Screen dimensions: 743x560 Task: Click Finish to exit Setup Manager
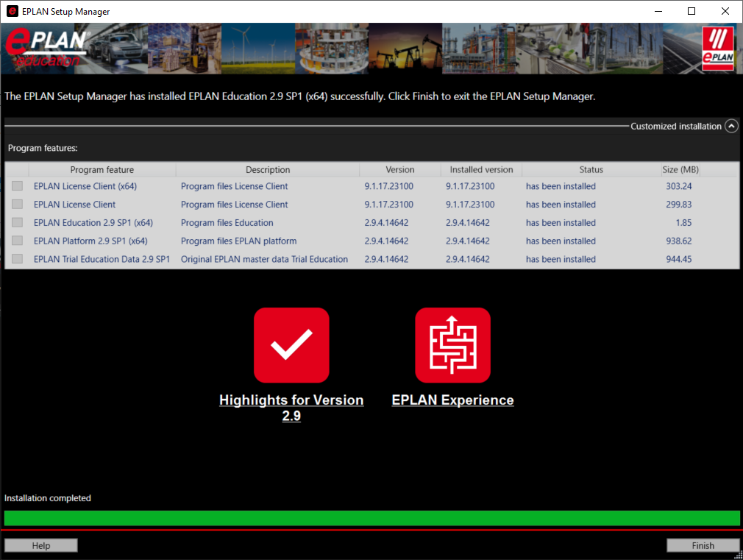[703, 545]
